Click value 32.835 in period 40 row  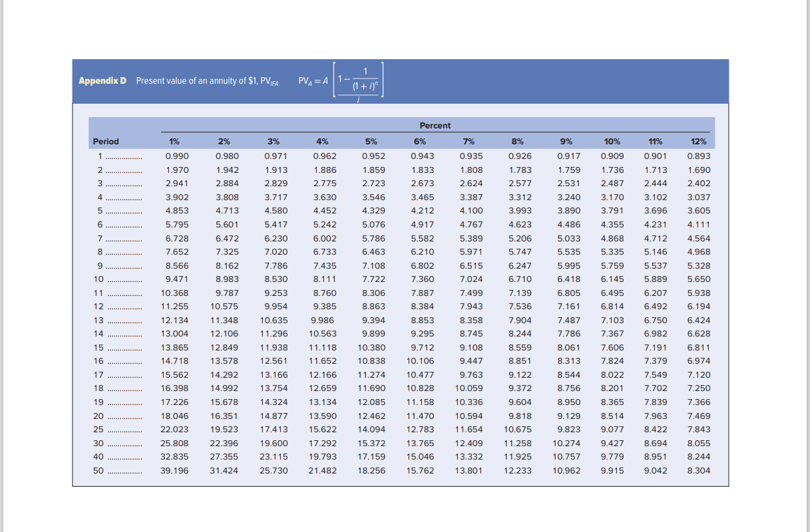click(174, 457)
